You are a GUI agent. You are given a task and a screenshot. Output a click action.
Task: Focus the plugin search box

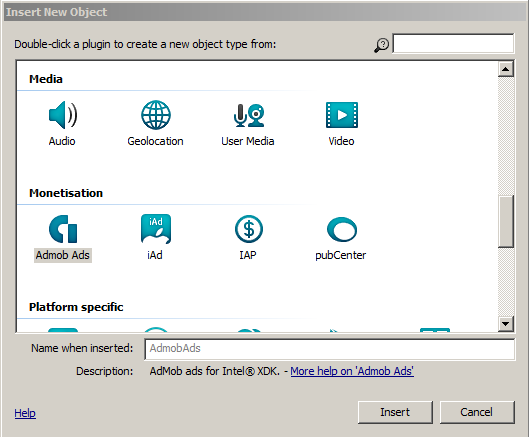coord(453,43)
